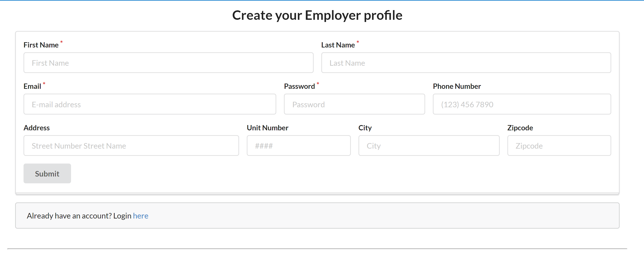Click the Zipcode label
The height and width of the screenshot is (253, 644).
coord(520,128)
